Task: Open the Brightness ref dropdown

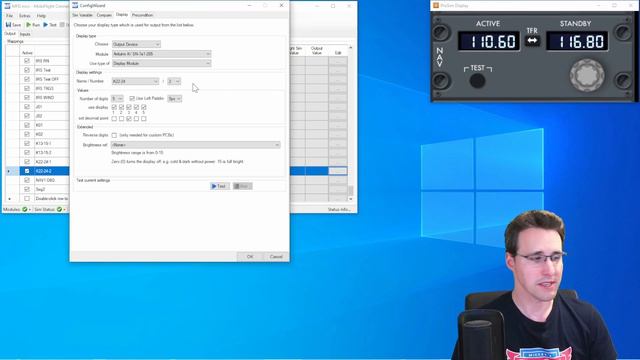Action: (196, 145)
